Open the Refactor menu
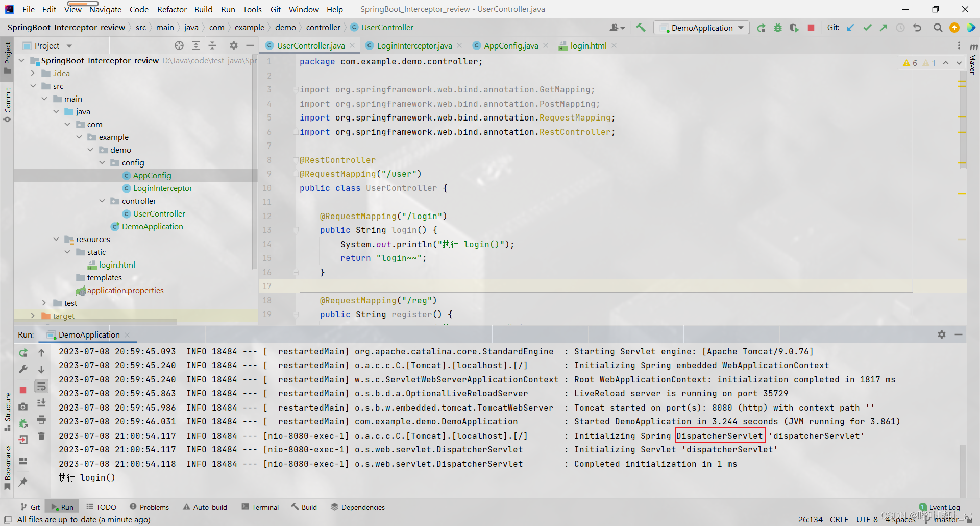Viewport: 980px width, 526px height. click(x=171, y=9)
